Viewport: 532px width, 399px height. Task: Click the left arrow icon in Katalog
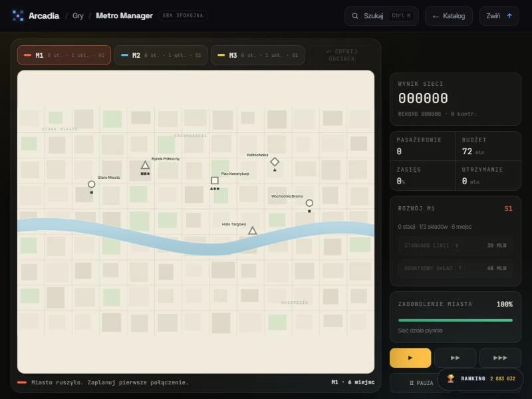coord(436,16)
